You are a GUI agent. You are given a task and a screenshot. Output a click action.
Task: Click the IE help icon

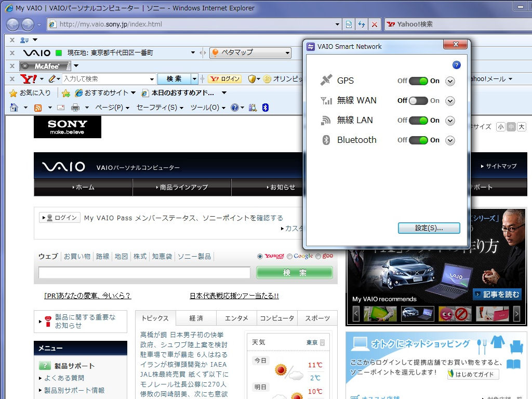point(234,108)
